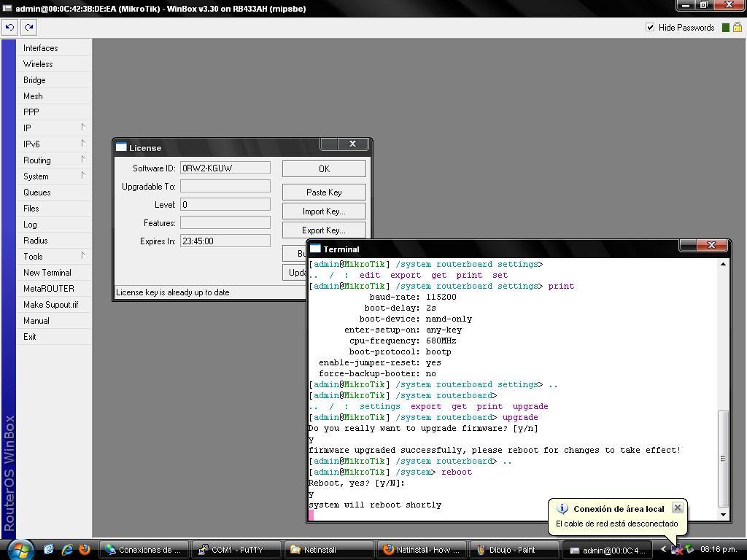The height and width of the screenshot is (560, 747).
Task: Click the OK button in License window
Action: point(324,168)
